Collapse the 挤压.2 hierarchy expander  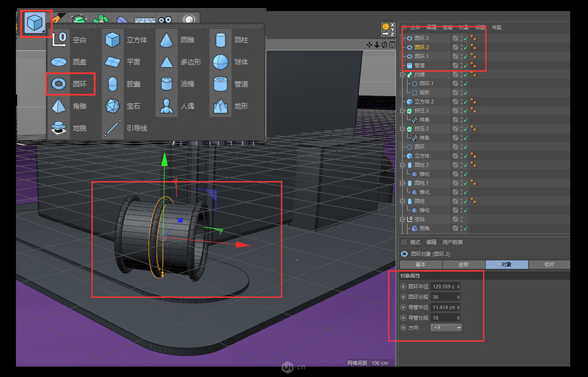pos(402,129)
